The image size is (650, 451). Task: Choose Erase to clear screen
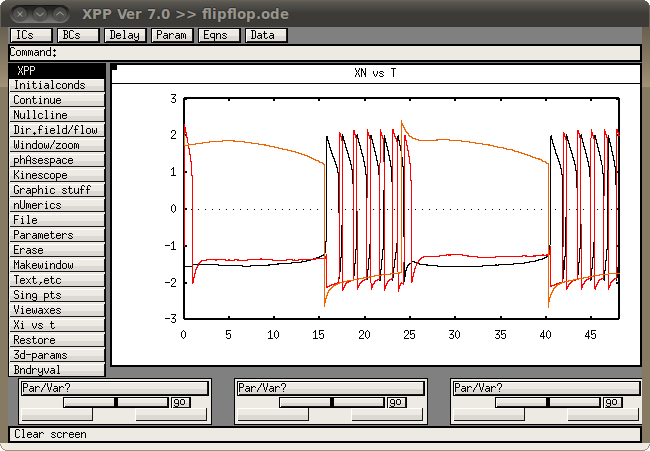point(57,250)
